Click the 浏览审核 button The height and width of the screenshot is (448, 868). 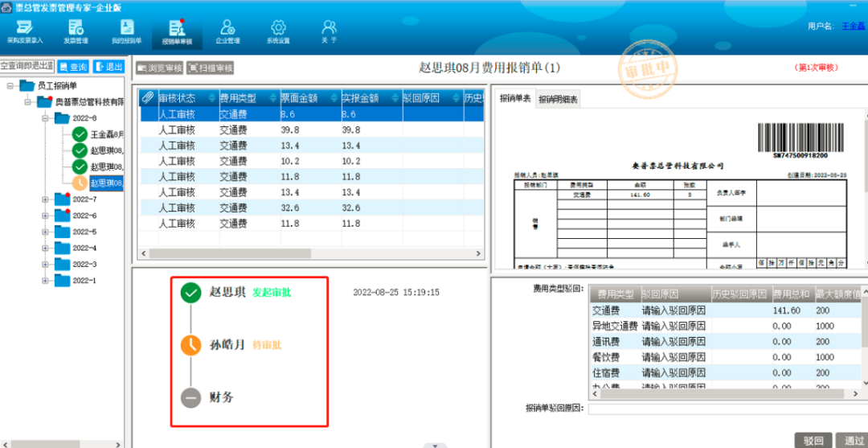[160, 68]
